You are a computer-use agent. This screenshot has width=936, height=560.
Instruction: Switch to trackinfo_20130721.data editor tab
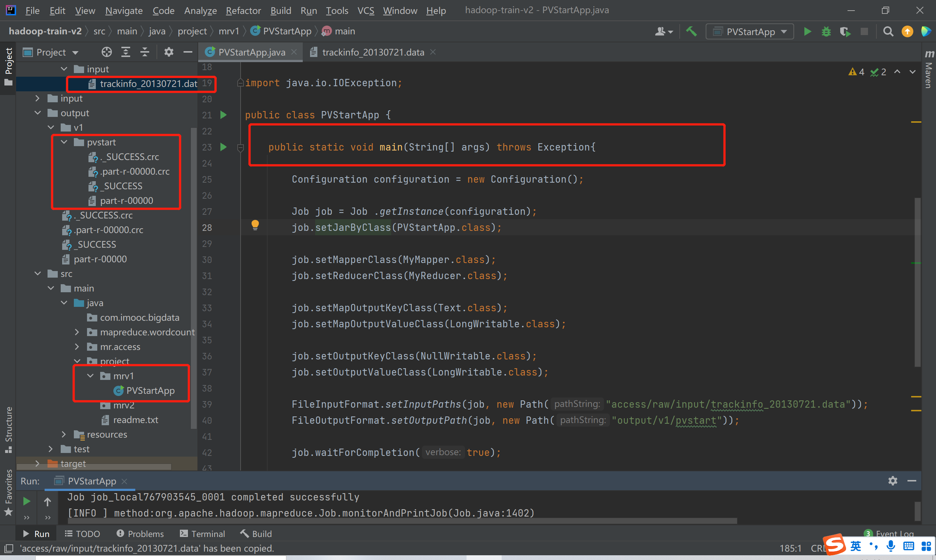[x=373, y=52]
